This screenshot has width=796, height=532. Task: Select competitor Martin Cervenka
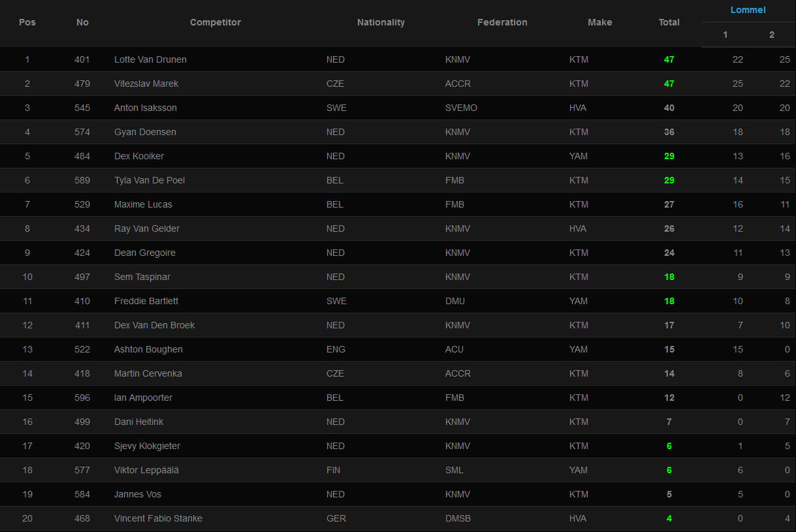148,373
